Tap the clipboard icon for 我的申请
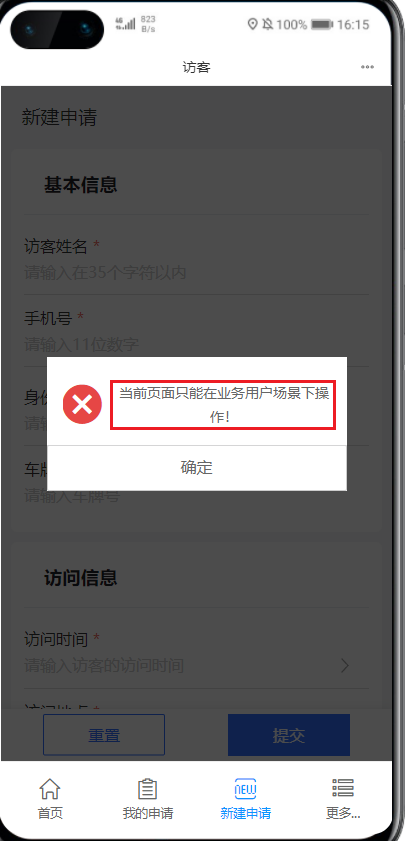This screenshot has height=841, width=405. coord(148,788)
